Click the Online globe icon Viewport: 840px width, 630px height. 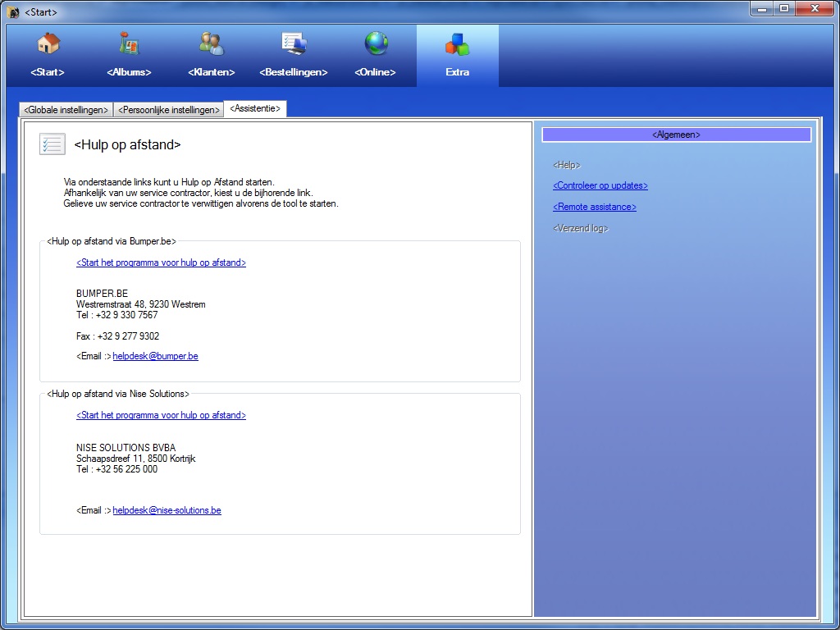[376, 43]
